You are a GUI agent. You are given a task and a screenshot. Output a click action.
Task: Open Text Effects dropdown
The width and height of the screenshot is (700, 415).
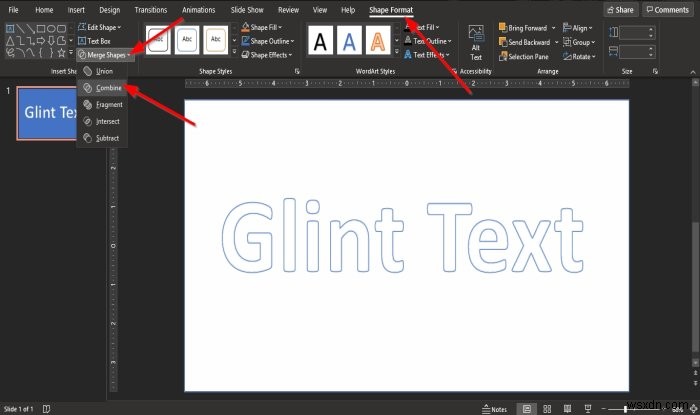(427, 55)
